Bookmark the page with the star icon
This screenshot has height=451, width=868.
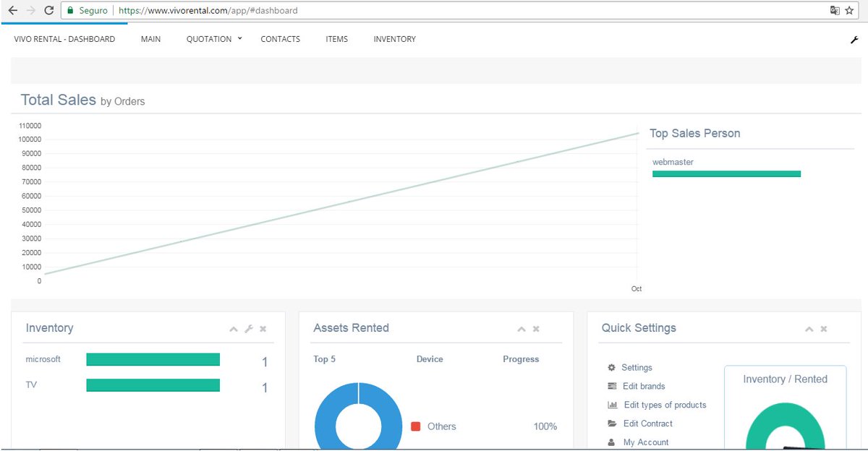point(849,11)
